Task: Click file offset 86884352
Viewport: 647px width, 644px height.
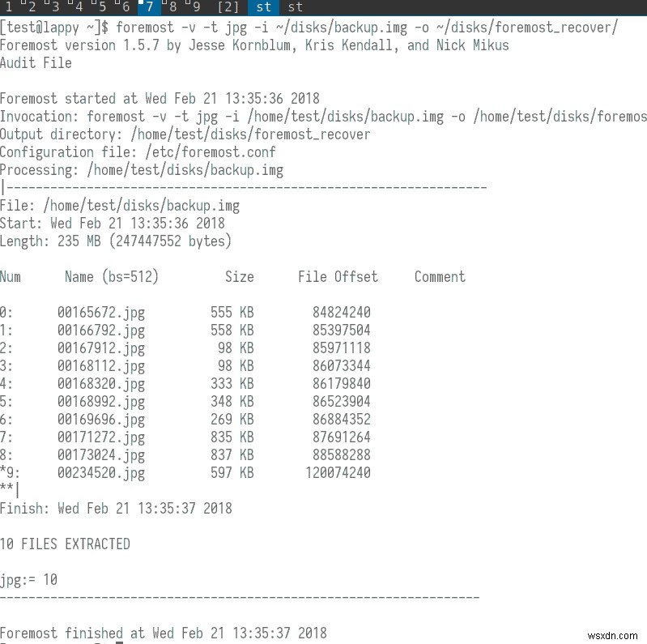Action: [x=342, y=419]
